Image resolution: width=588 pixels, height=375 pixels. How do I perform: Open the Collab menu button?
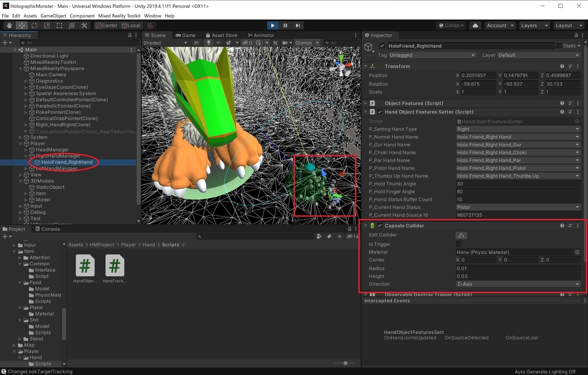coord(451,25)
